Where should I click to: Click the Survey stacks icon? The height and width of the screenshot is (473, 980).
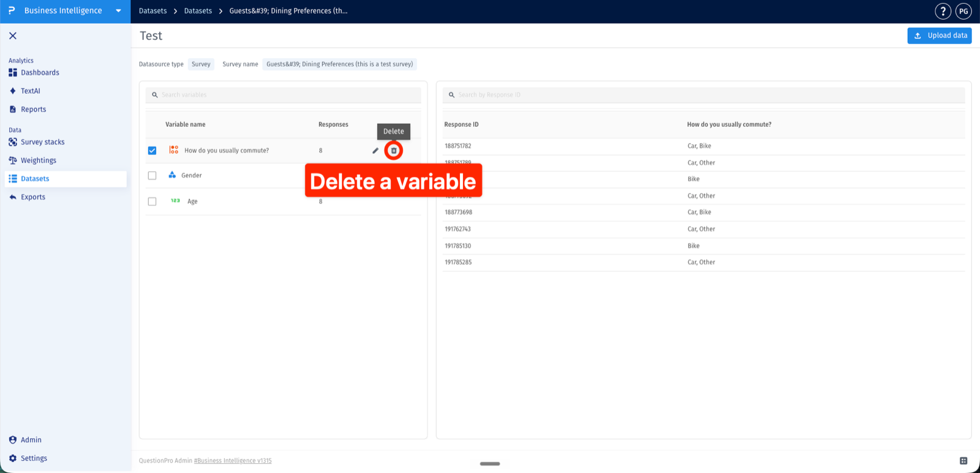13,142
